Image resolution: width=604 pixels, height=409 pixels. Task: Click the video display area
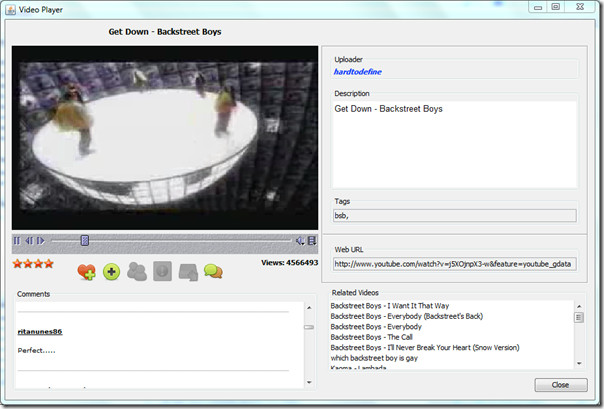point(165,138)
